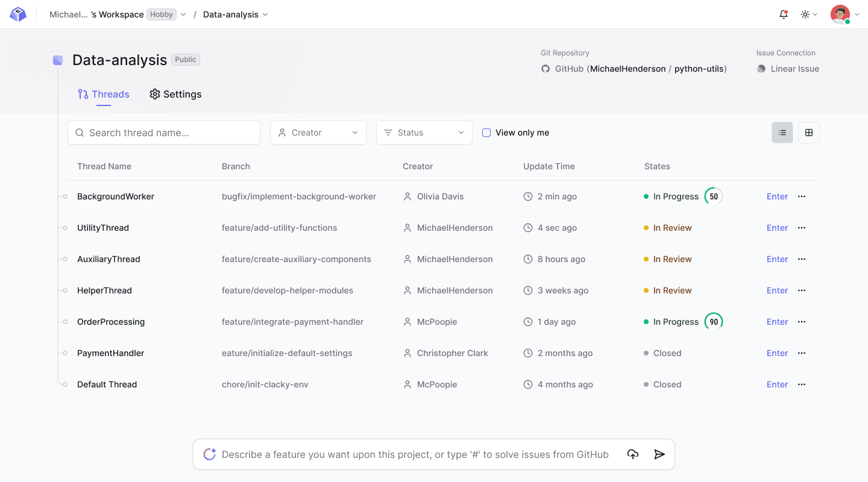Click the sparkle icon in prompt box
Screen dimensions: 868x482
[209, 454]
